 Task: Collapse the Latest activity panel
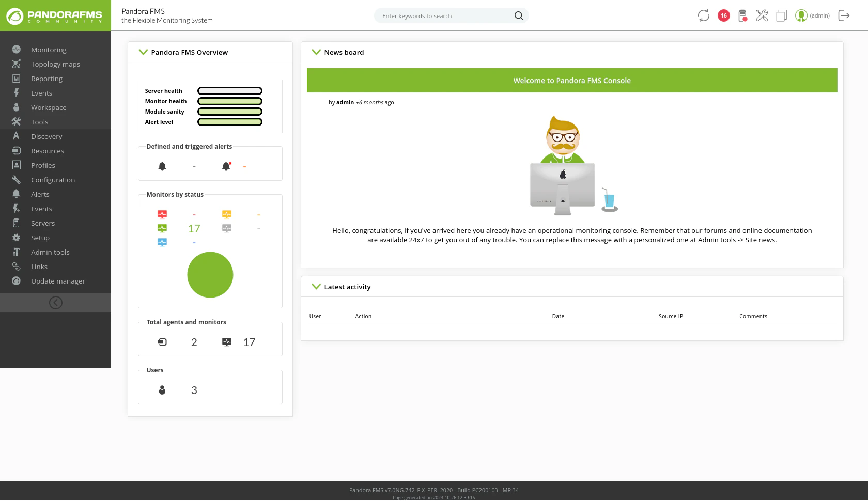point(316,287)
